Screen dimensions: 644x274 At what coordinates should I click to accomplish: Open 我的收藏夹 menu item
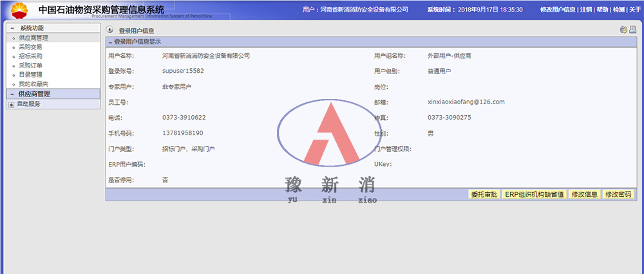point(33,84)
